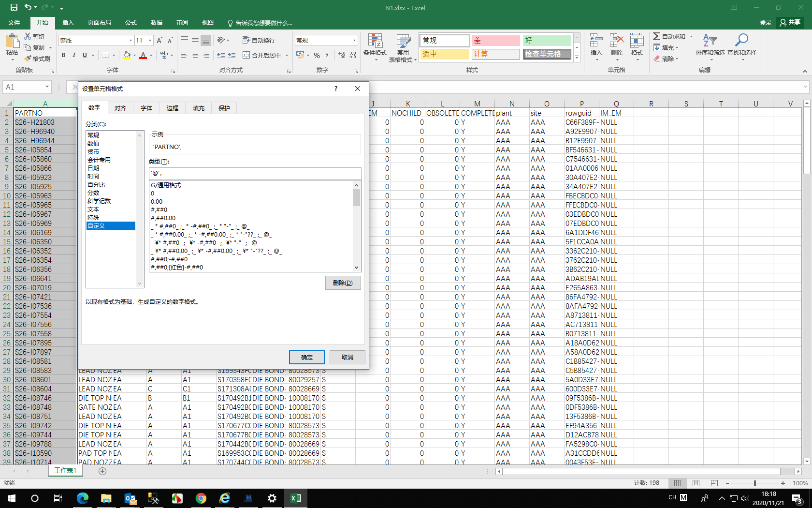Click the Percent Style icon
The height and width of the screenshot is (508, 812).
[317, 55]
